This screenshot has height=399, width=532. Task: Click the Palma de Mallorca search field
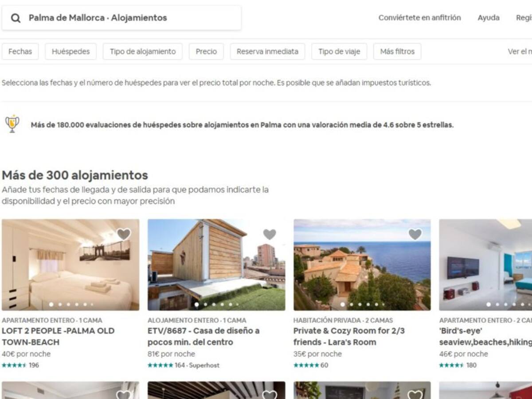(x=129, y=18)
